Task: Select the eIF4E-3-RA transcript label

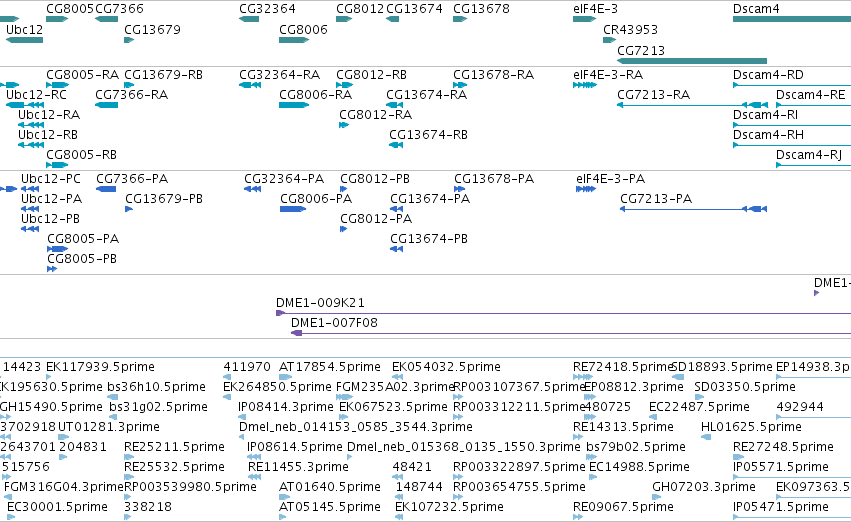Action: point(608,74)
